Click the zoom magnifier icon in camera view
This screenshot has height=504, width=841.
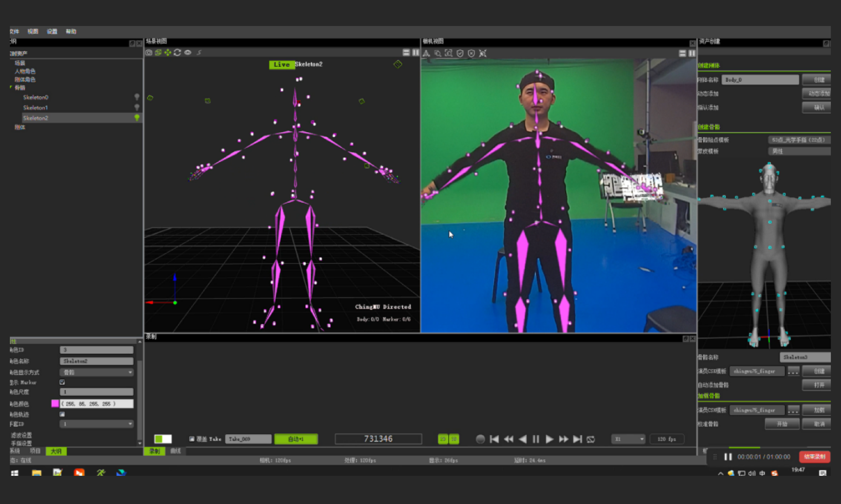(437, 53)
